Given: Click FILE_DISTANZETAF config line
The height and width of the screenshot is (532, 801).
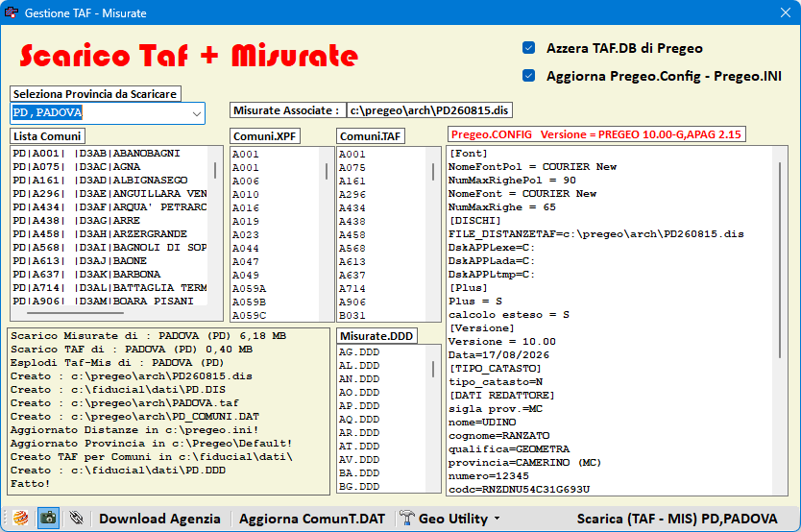Looking at the screenshot, I should (x=596, y=234).
